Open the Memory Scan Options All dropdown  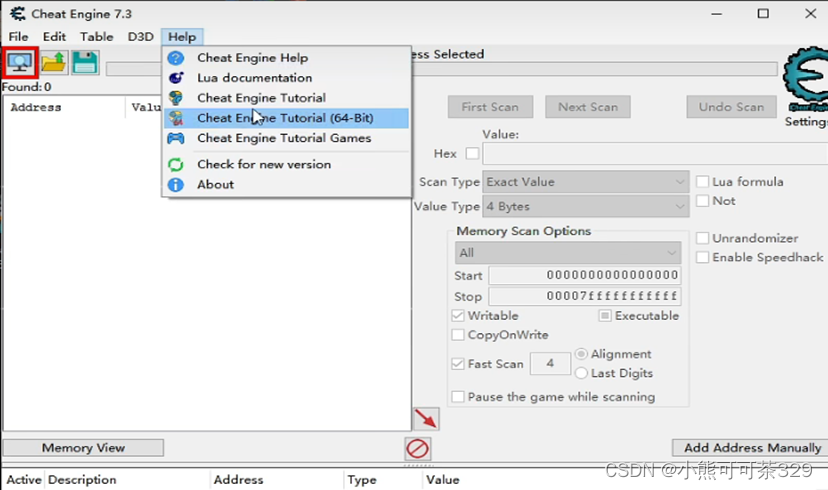coord(568,253)
